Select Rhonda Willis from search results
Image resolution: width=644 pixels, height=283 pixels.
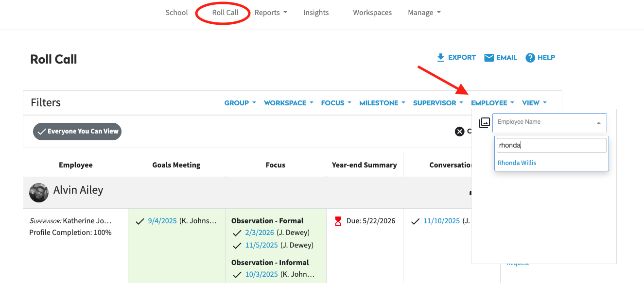point(517,163)
